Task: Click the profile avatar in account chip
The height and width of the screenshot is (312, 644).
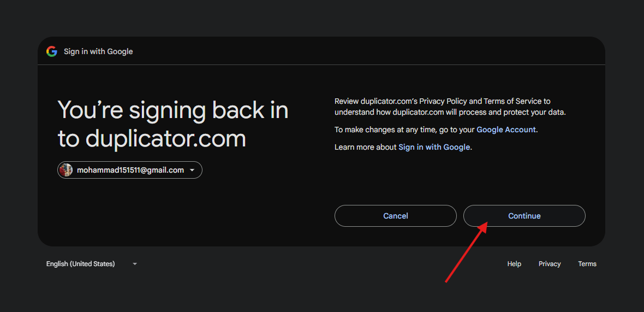Action: coord(65,170)
